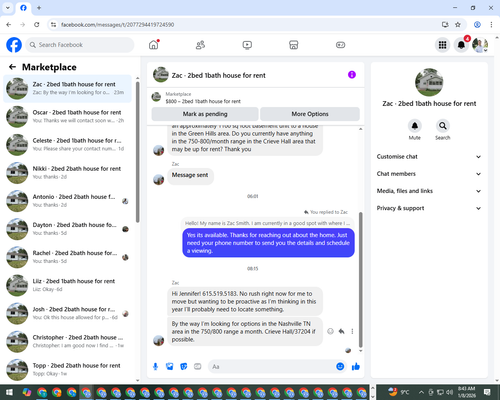Click the chat header title Zac listing
Image resolution: width=500 pixels, height=400 pixels.
(219, 75)
